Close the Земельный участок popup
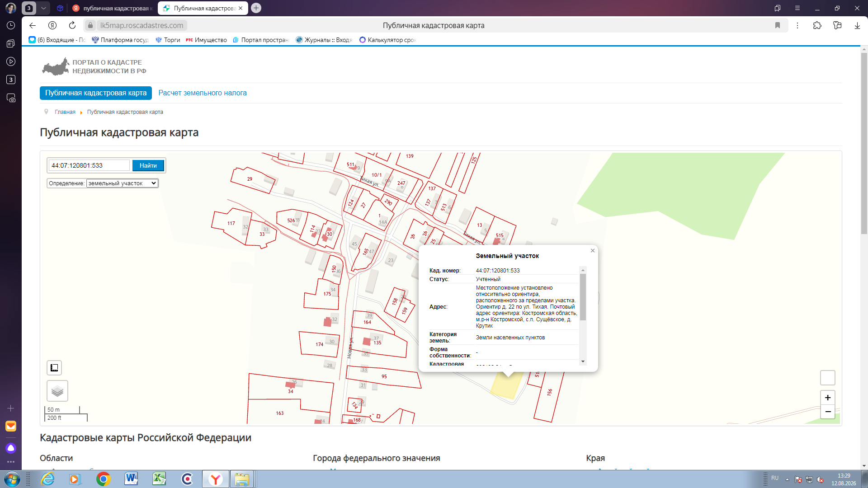Screen dimensions: 868x488 593,251
